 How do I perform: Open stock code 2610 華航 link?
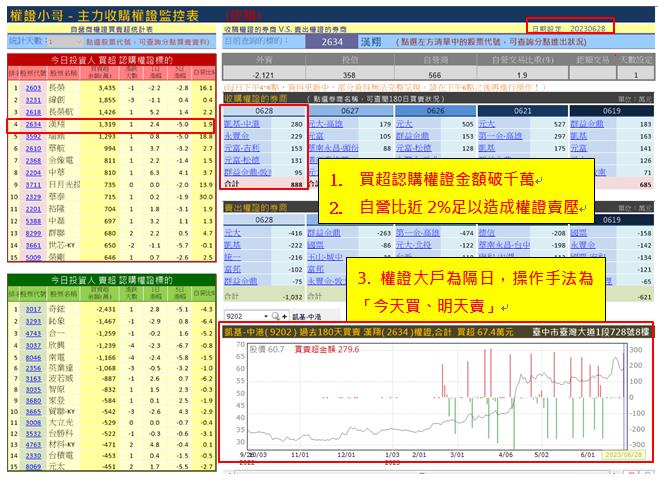(33, 148)
